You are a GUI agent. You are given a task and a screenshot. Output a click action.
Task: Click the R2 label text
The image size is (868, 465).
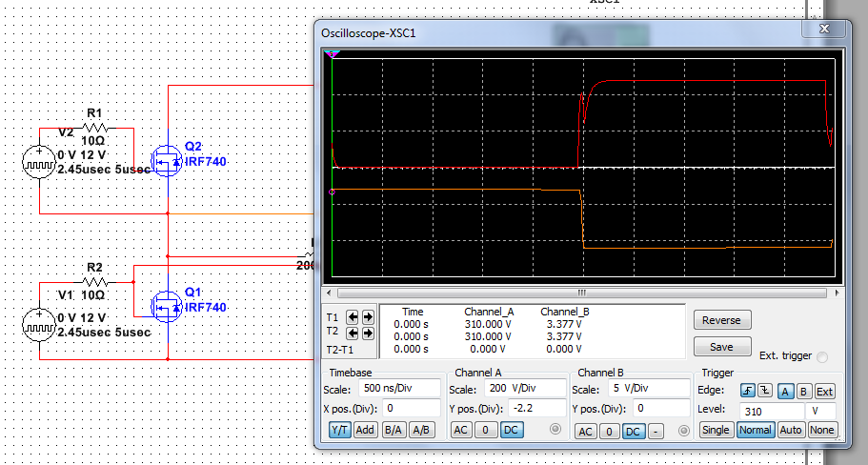[x=95, y=268]
